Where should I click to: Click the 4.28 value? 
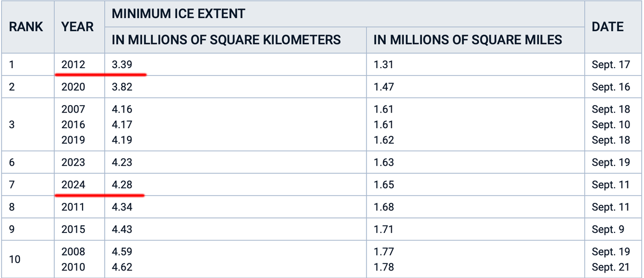pos(122,185)
